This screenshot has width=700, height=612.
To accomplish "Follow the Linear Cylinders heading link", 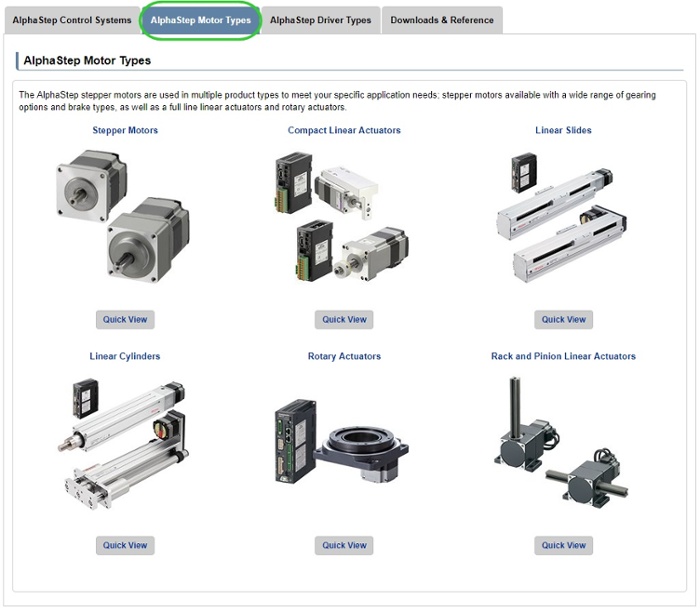I will point(125,356).
